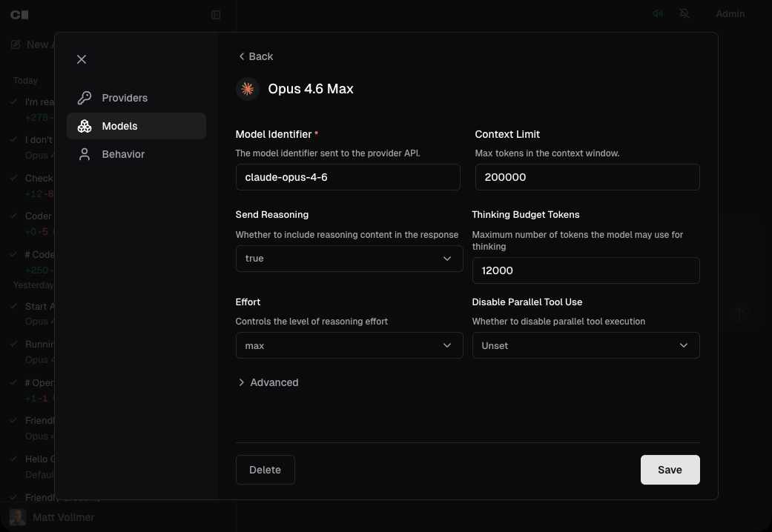
Task: Open the Send Reasoning dropdown
Action: [349, 259]
